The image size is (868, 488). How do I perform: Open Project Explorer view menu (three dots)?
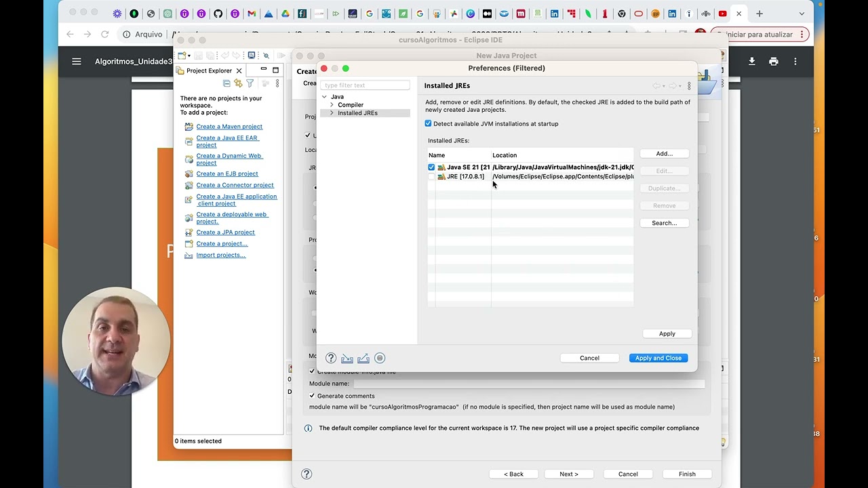coord(277,83)
